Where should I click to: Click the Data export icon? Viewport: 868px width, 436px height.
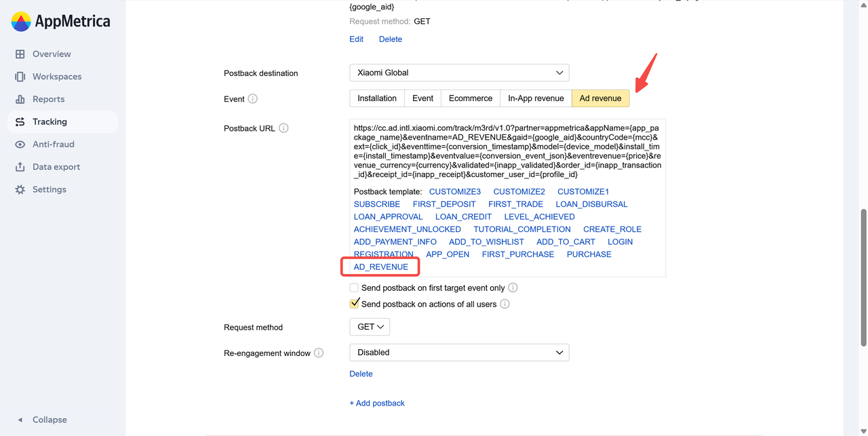pyautogui.click(x=20, y=167)
